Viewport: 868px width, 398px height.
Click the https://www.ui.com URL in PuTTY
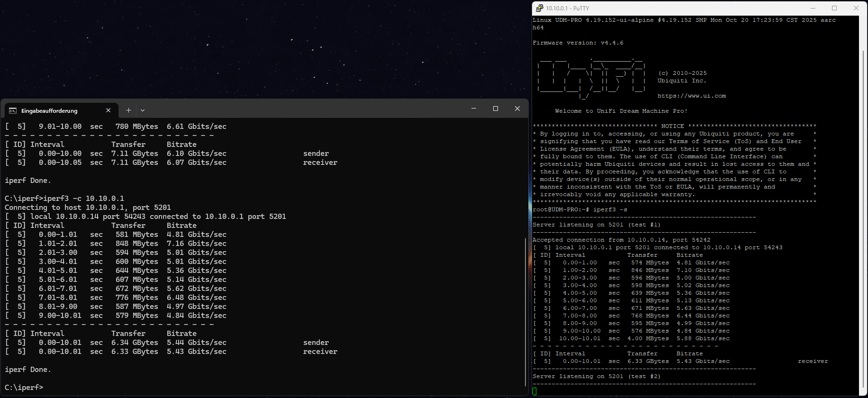click(692, 96)
